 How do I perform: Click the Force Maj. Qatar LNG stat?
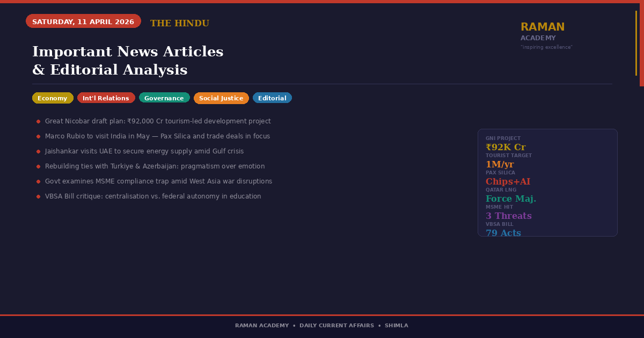(x=511, y=199)
